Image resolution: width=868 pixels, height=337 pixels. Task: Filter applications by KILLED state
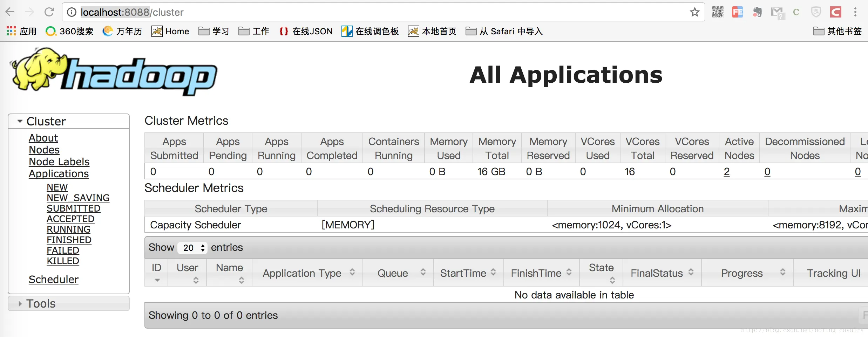click(x=63, y=261)
